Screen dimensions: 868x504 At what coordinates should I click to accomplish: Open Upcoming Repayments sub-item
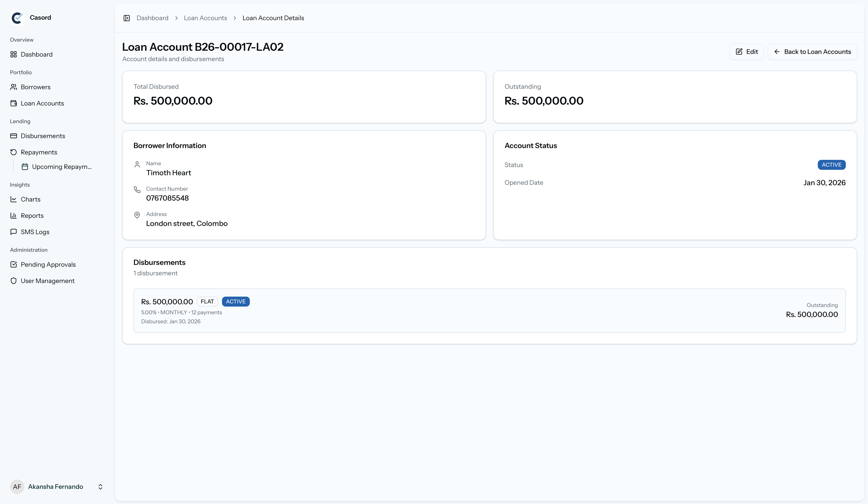(x=61, y=167)
